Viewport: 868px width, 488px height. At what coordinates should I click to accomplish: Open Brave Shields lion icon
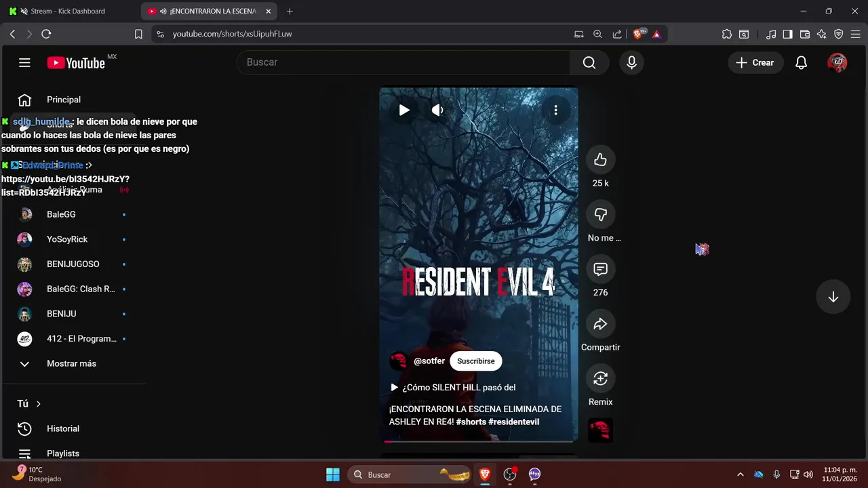638,34
